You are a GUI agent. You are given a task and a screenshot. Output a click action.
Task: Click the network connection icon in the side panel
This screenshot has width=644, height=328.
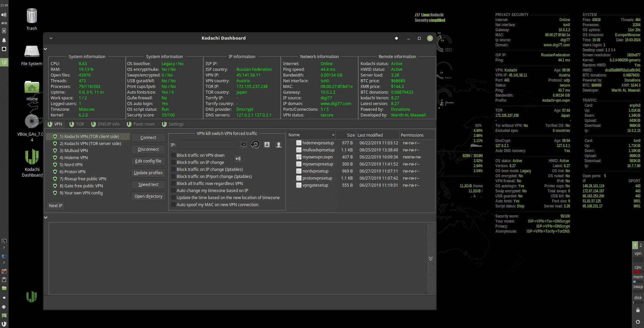pyautogui.click(x=4, y=49)
